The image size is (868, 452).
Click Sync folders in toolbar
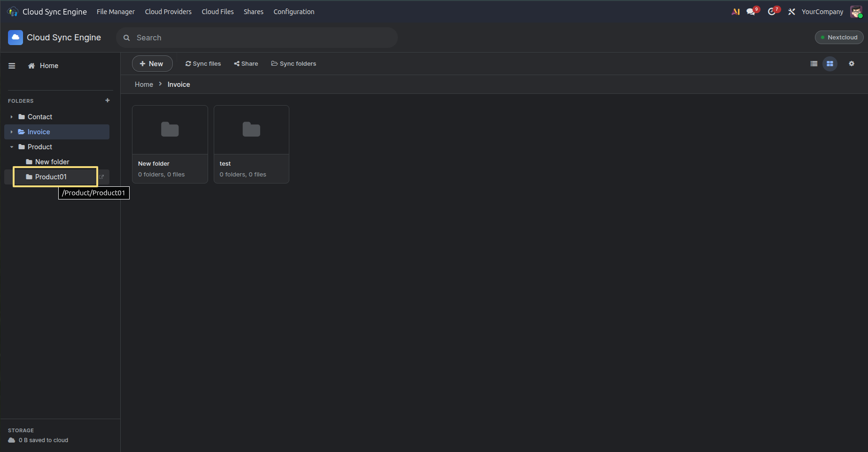294,64
